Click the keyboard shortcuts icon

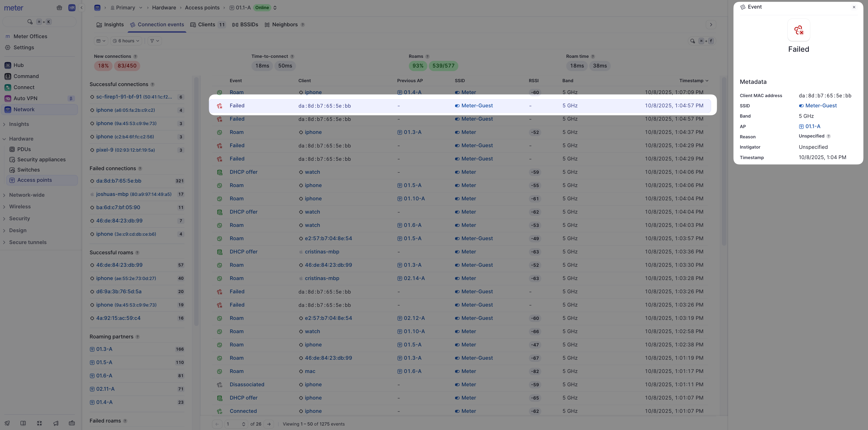click(72, 423)
